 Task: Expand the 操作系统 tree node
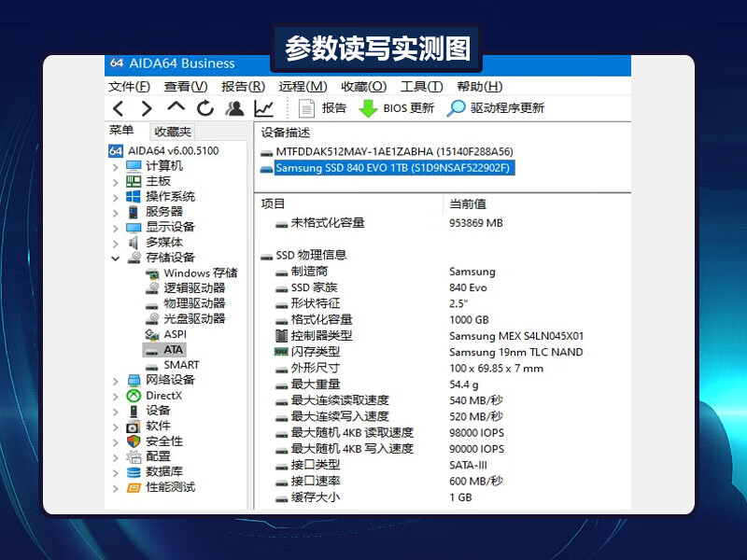pyautogui.click(x=115, y=198)
